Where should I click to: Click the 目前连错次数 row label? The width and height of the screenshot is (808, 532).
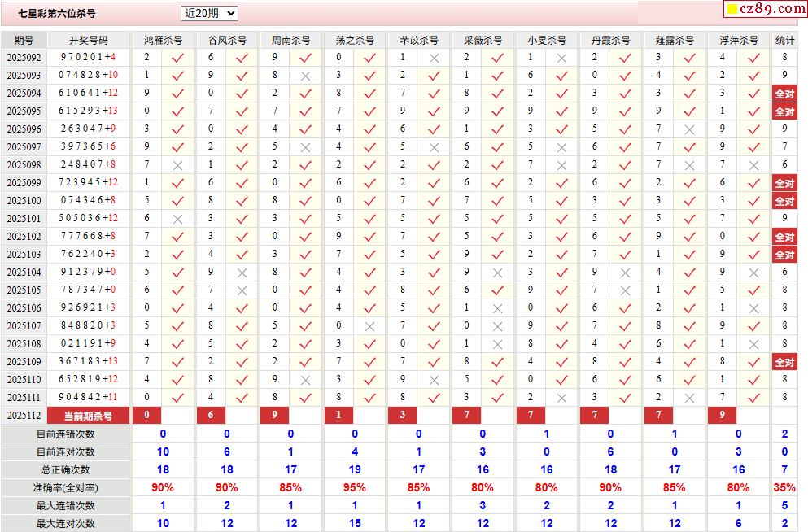(65, 434)
